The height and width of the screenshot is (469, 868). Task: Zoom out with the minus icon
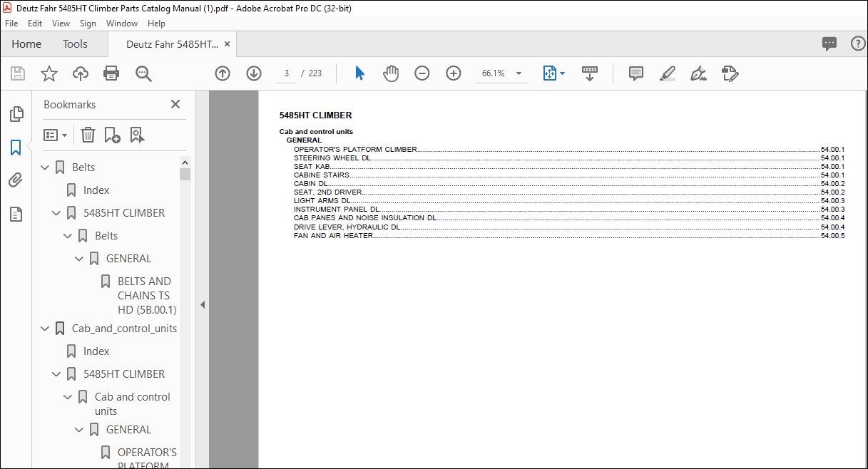(422, 73)
